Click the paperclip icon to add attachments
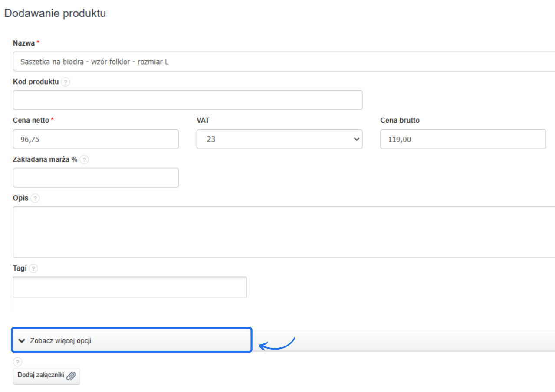The image size is (555, 392). click(x=71, y=376)
